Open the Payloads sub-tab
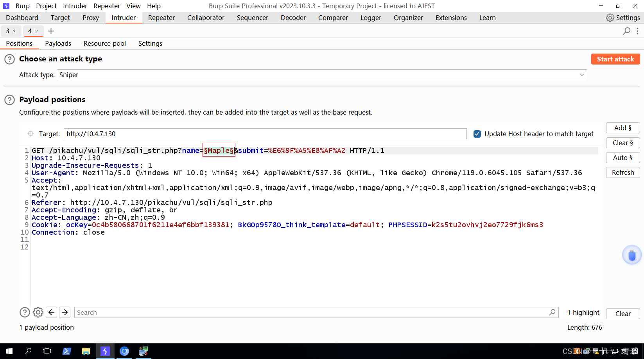This screenshot has height=359, width=644. [x=58, y=43]
